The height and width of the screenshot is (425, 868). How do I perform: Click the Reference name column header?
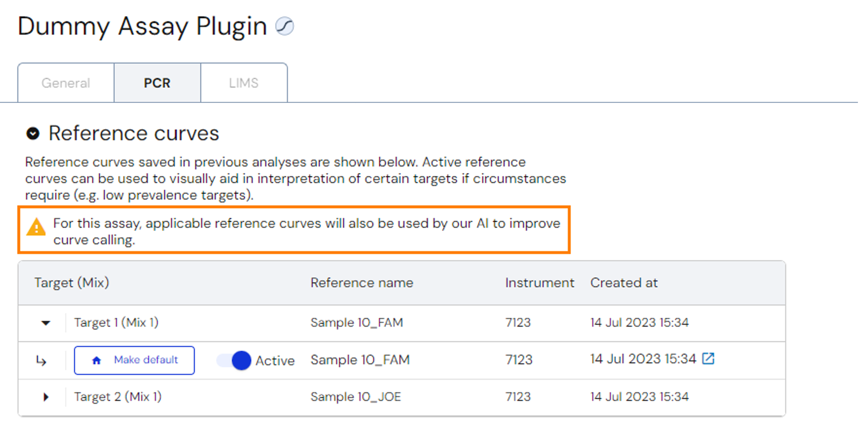(362, 283)
